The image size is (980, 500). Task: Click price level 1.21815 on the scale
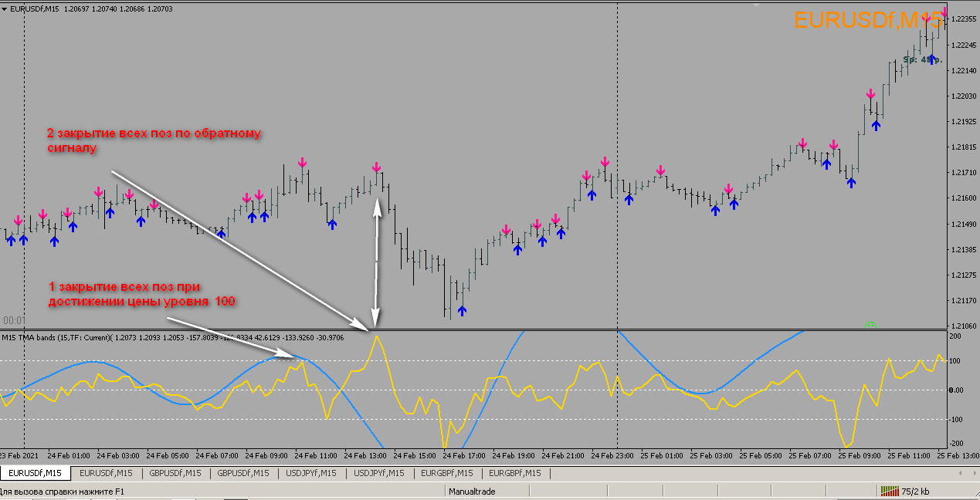[964, 147]
